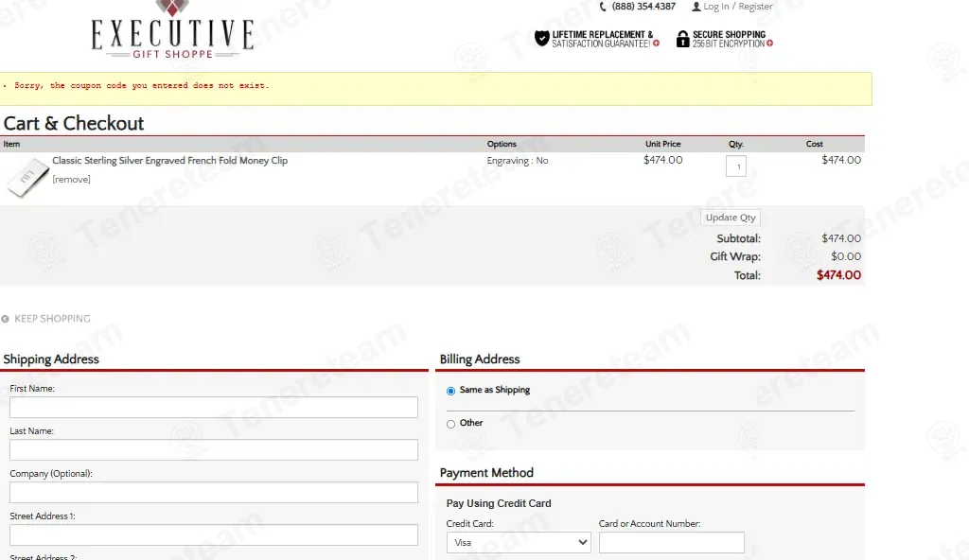Click the phone handset icon
This screenshot has height=560, width=969.
[x=603, y=7]
